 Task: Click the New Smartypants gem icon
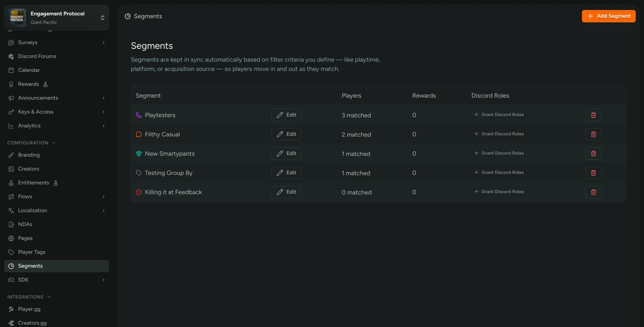point(139,154)
